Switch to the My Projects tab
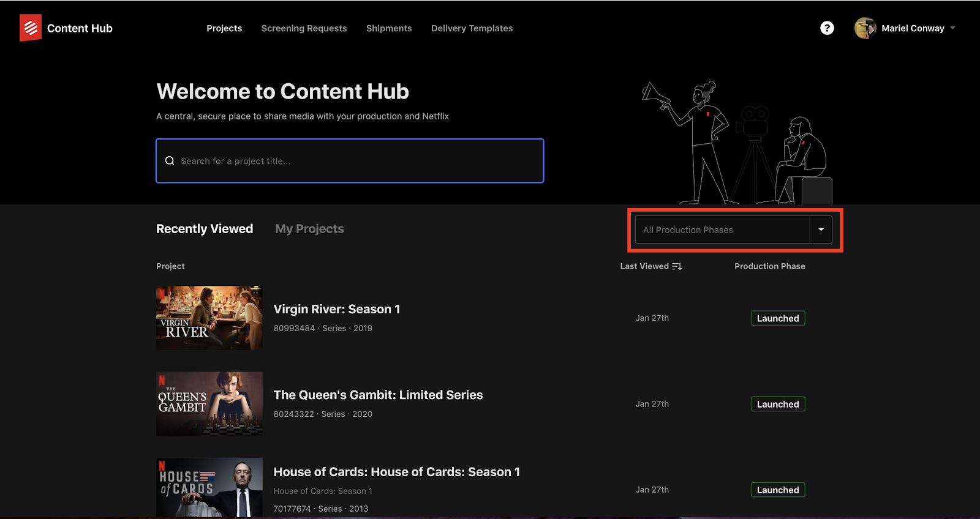 coord(309,229)
